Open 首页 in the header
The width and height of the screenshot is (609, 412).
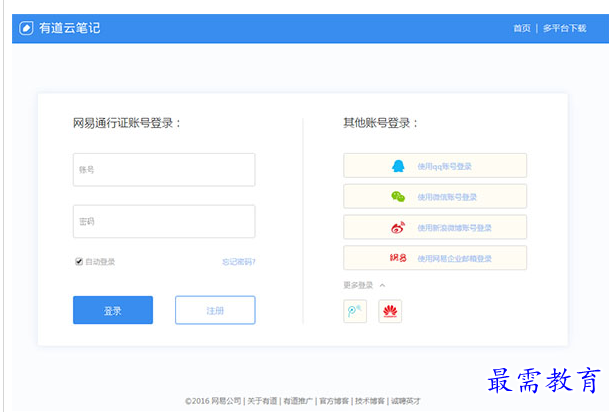(522, 28)
